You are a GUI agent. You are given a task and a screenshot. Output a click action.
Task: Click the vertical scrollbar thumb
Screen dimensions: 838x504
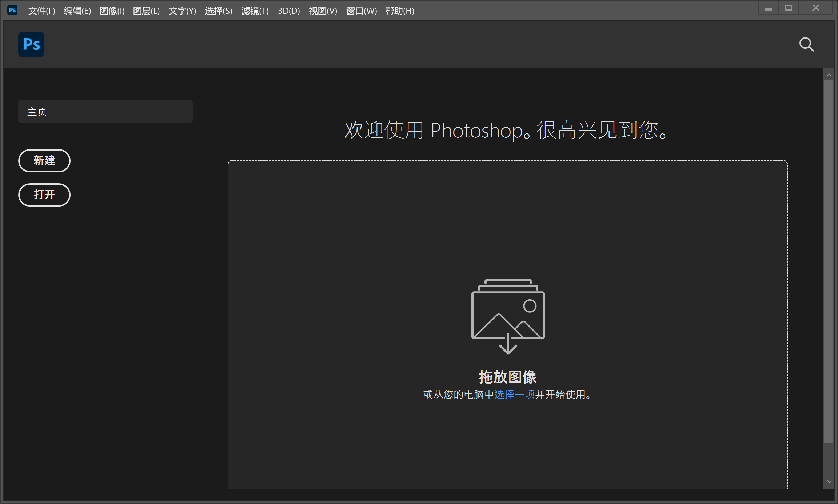(828, 262)
